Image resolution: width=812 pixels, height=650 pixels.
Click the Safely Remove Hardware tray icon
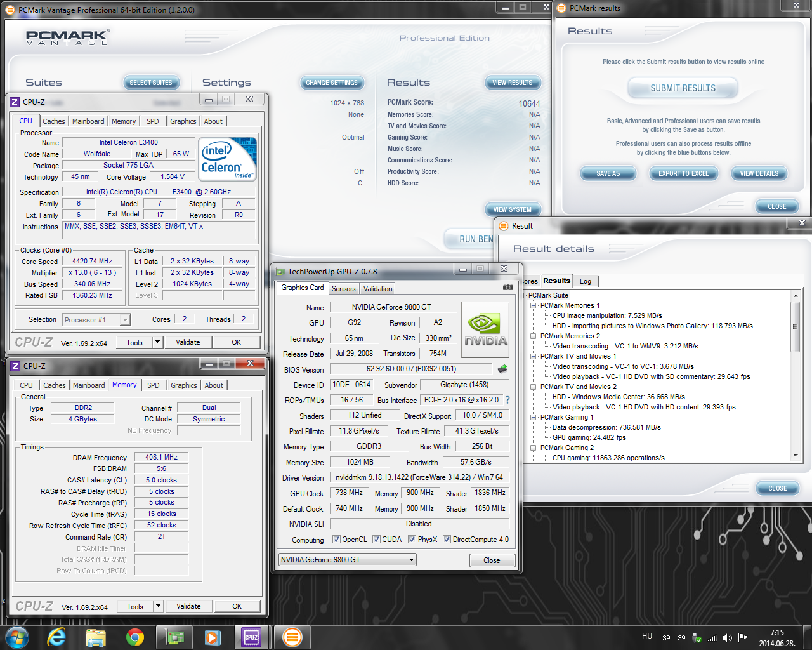[x=697, y=638]
